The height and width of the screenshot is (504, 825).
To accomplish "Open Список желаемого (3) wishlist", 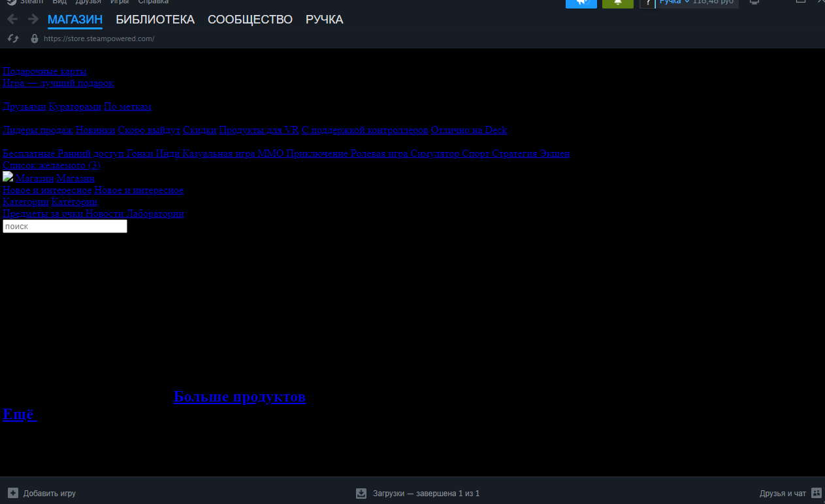I will tap(52, 165).
